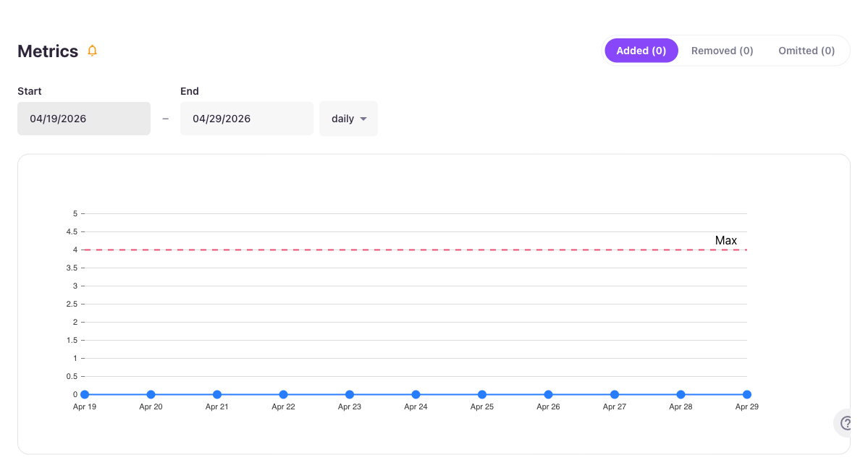The image size is (868, 473).
Task: Click the Apr 27 data point on the chart
Action: pos(614,394)
